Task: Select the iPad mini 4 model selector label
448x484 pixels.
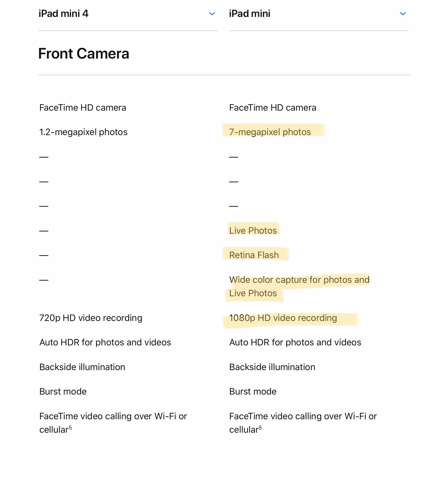Action: [63, 14]
